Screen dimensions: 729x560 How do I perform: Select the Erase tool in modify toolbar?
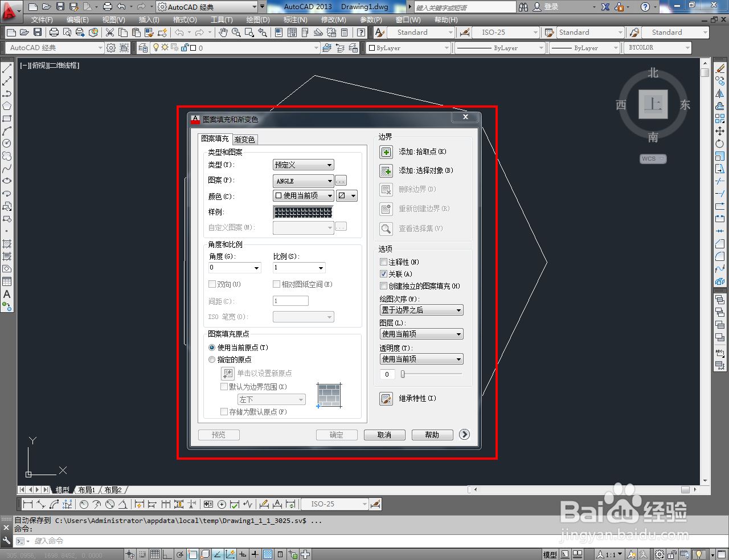click(x=720, y=68)
